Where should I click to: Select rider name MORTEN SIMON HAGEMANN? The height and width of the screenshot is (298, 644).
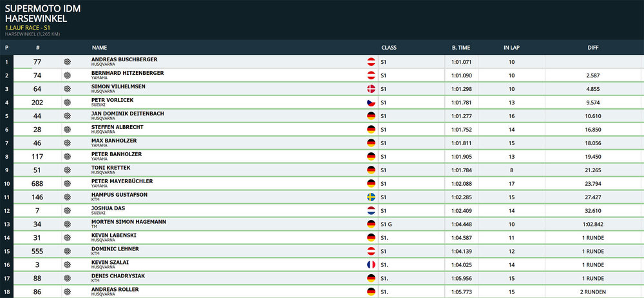click(129, 222)
